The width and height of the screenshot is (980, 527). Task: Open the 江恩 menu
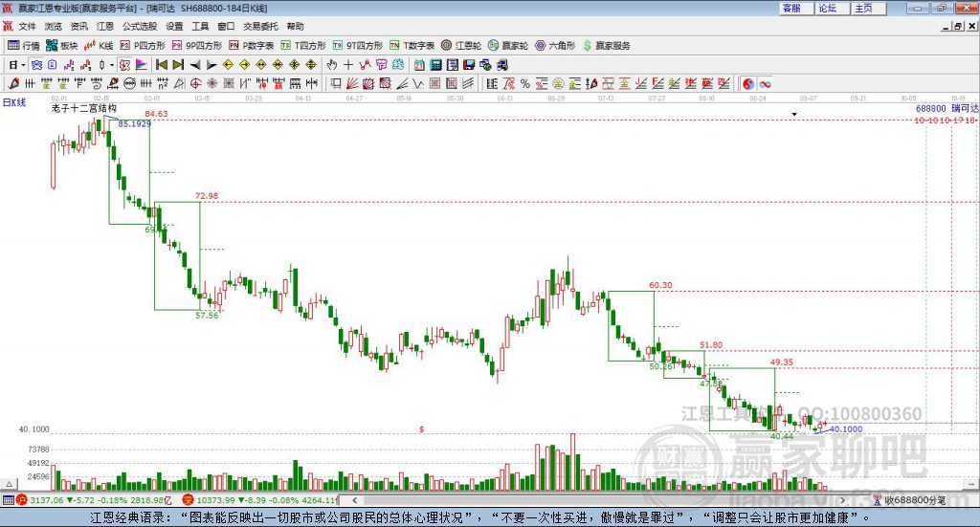[x=105, y=26]
